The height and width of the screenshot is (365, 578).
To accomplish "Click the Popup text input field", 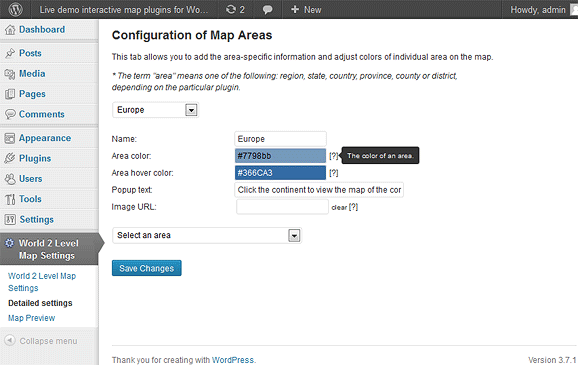I will coord(319,190).
